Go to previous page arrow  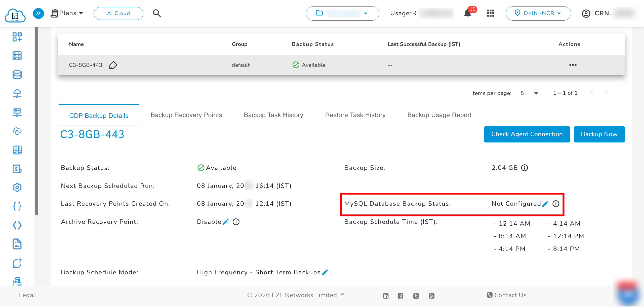point(592,93)
